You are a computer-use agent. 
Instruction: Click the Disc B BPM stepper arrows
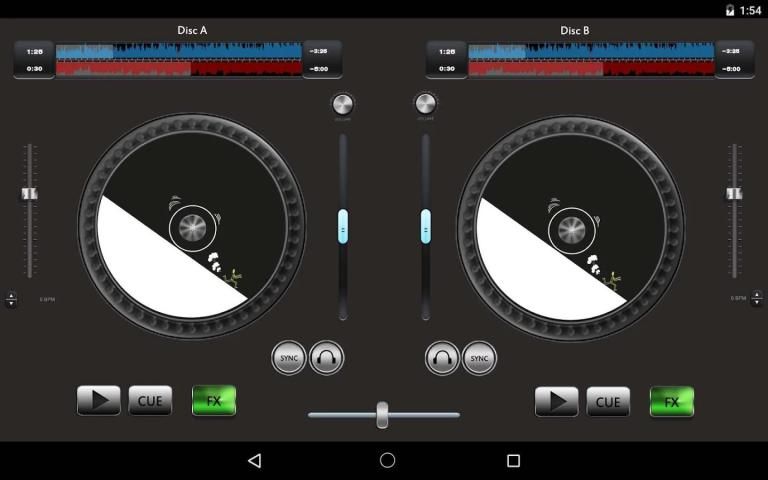point(757,299)
